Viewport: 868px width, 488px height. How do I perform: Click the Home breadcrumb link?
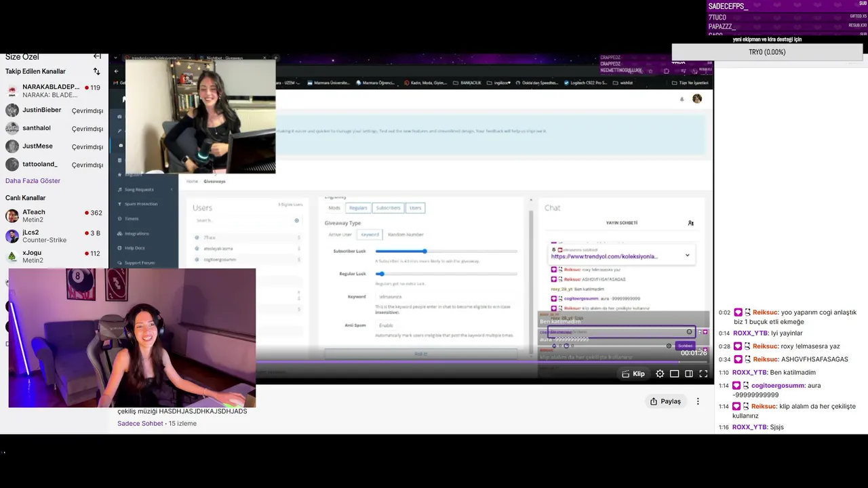pos(192,182)
